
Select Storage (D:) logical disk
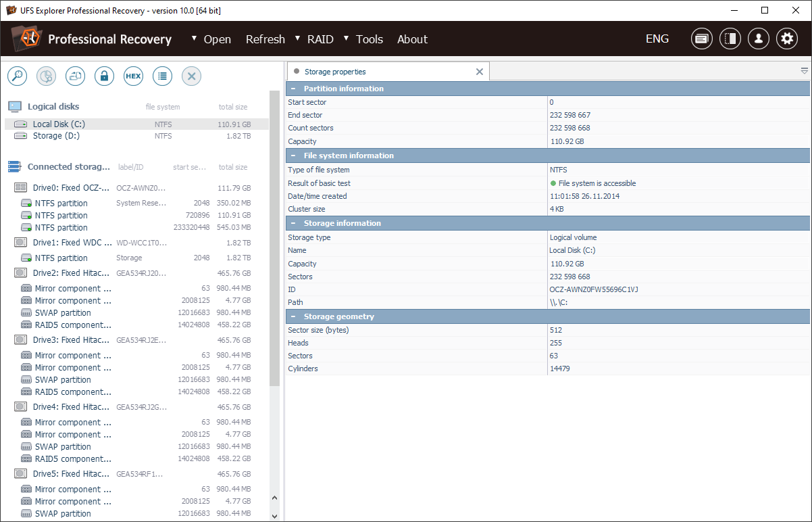click(x=56, y=136)
